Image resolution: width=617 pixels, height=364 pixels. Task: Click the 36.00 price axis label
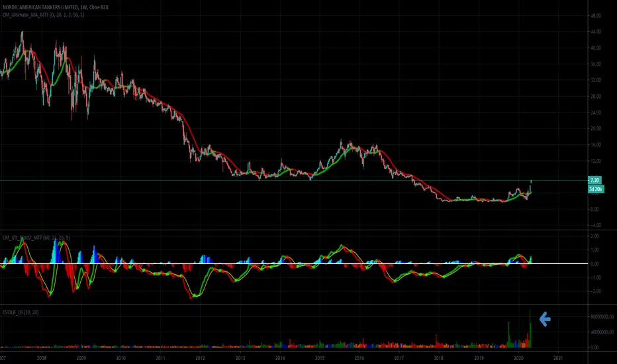[596, 64]
